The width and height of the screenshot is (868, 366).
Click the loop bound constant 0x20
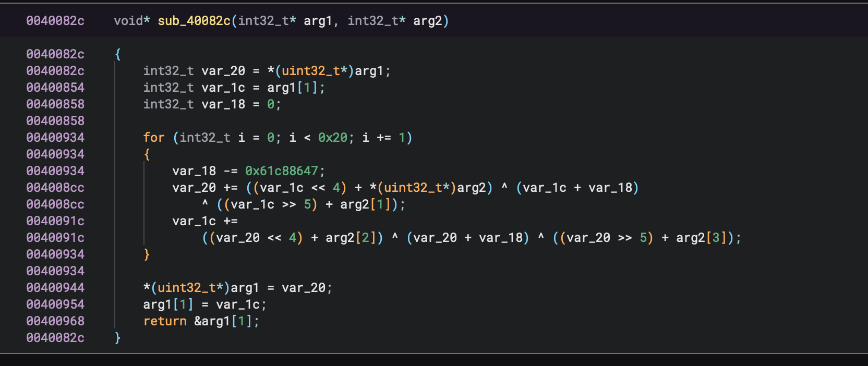(333, 138)
